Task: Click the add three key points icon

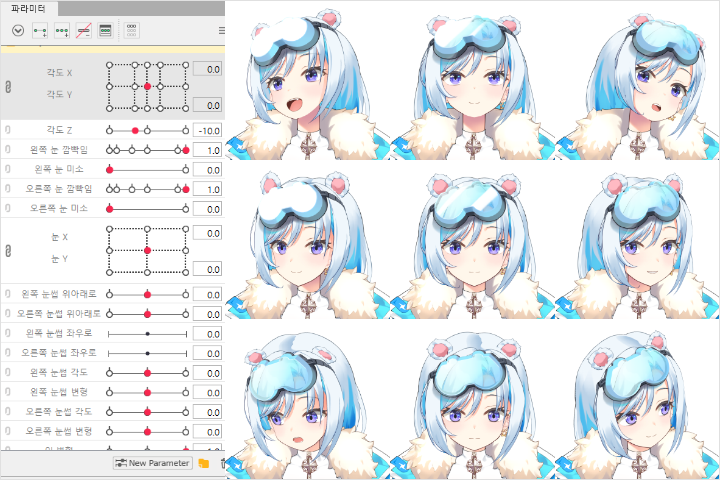Action: [62, 31]
